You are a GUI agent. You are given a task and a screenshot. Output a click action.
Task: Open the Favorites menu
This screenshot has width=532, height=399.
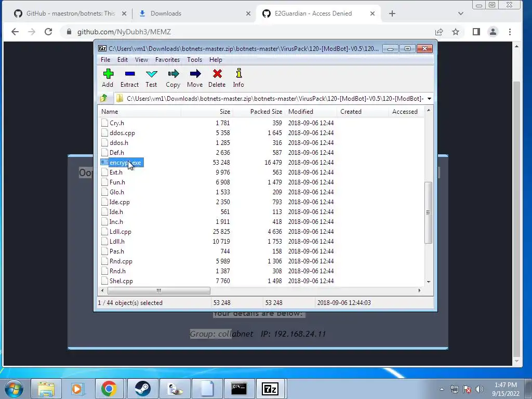tap(168, 60)
